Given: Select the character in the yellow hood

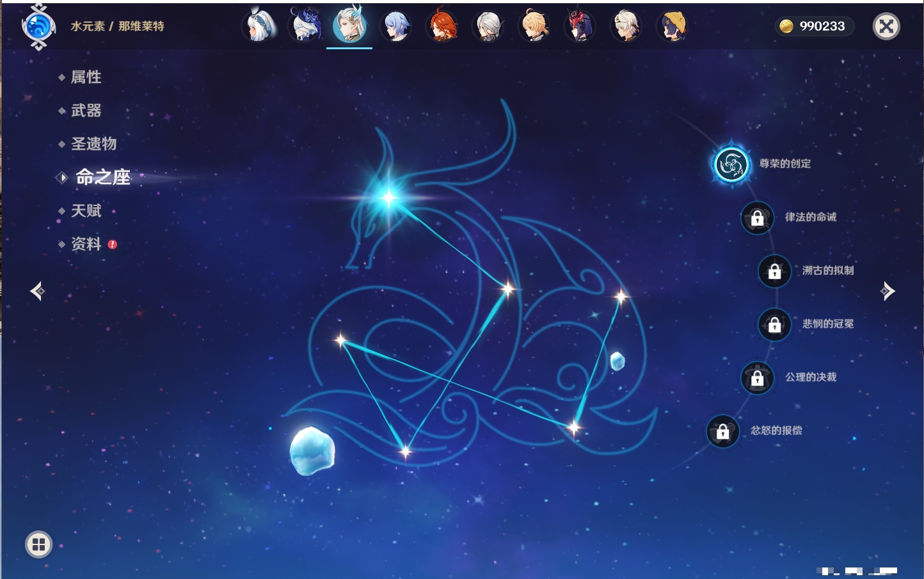Looking at the screenshot, I should click(x=672, y=26).
